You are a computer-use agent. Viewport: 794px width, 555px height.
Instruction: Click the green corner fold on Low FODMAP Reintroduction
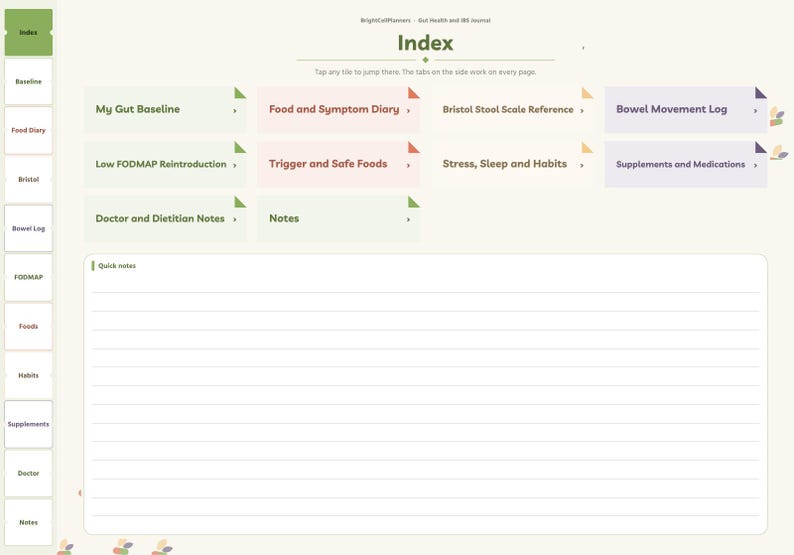pos(240,147)
